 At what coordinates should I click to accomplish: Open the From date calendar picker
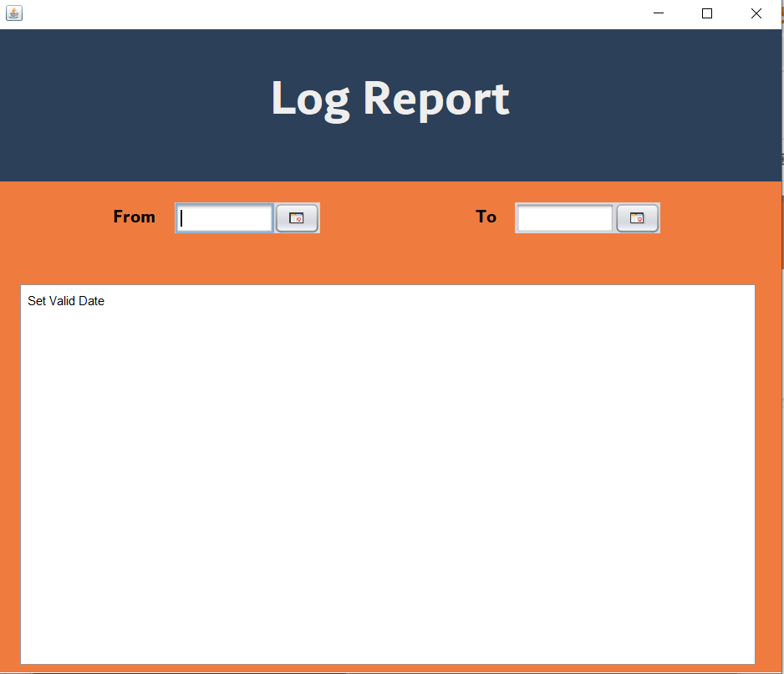pyautogui.click(x=297, y=218)
